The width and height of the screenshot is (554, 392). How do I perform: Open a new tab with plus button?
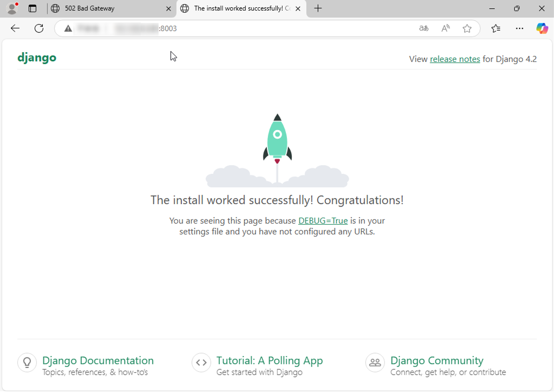coord(318,8)
